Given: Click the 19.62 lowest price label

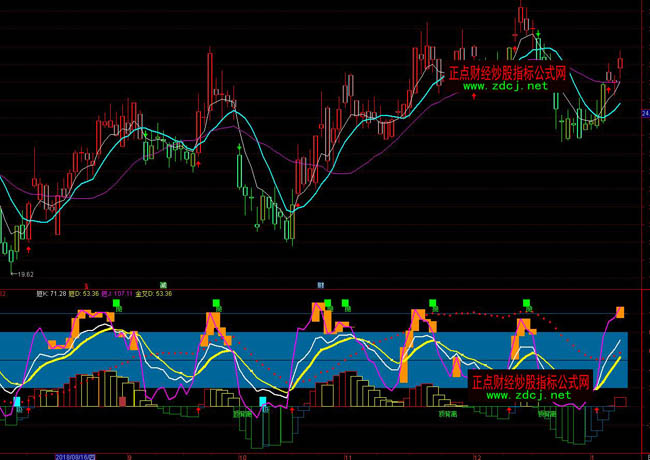Looking at the screenshot, I should pyautogui.click(x=22, y=272).
